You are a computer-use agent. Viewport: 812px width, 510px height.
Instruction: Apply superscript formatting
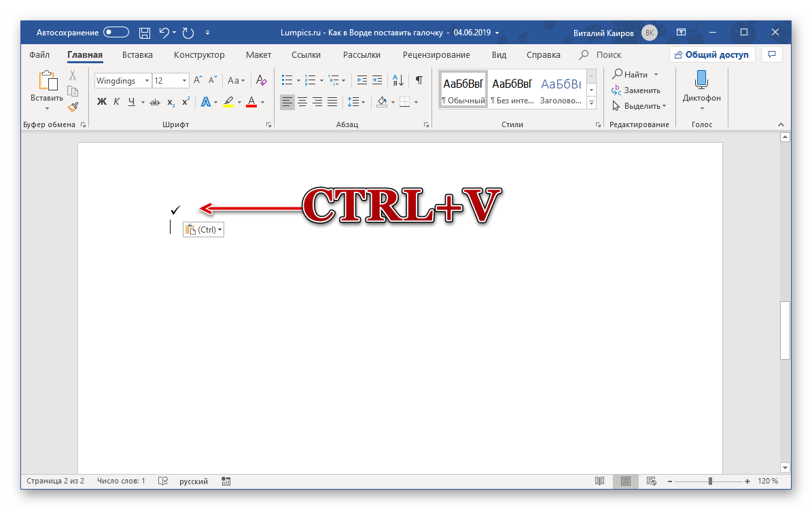186,102
